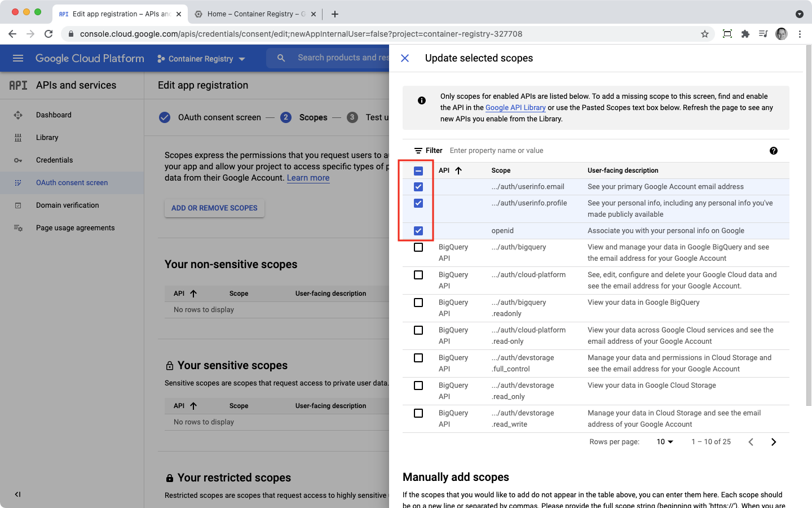Open the hamburger navigation menu

[18, 58]
